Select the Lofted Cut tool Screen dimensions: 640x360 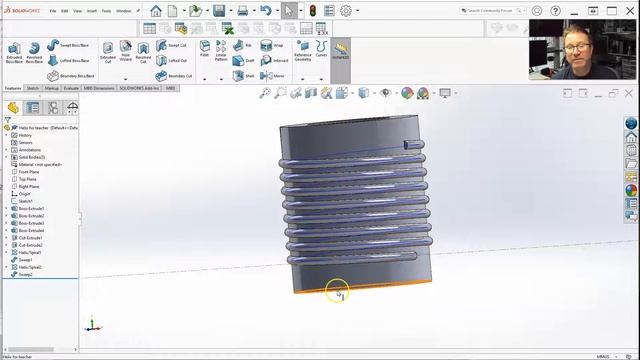[x=171, y=60]
